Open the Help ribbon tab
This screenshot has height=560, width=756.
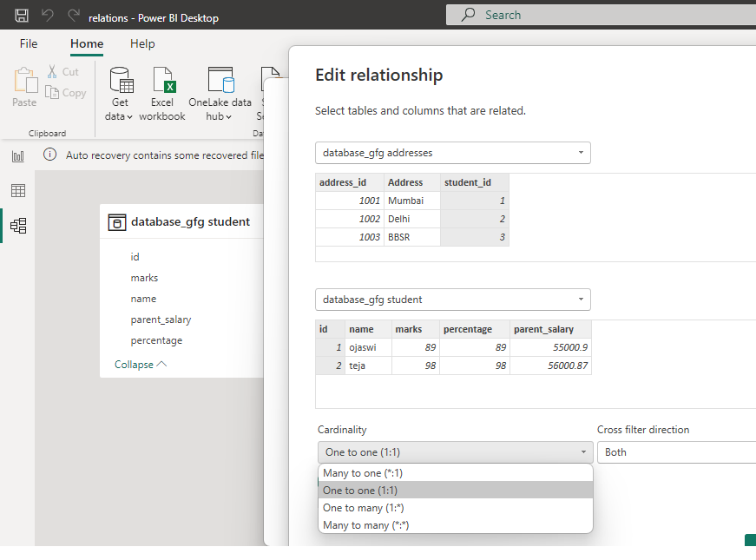(x=142, y=43)
